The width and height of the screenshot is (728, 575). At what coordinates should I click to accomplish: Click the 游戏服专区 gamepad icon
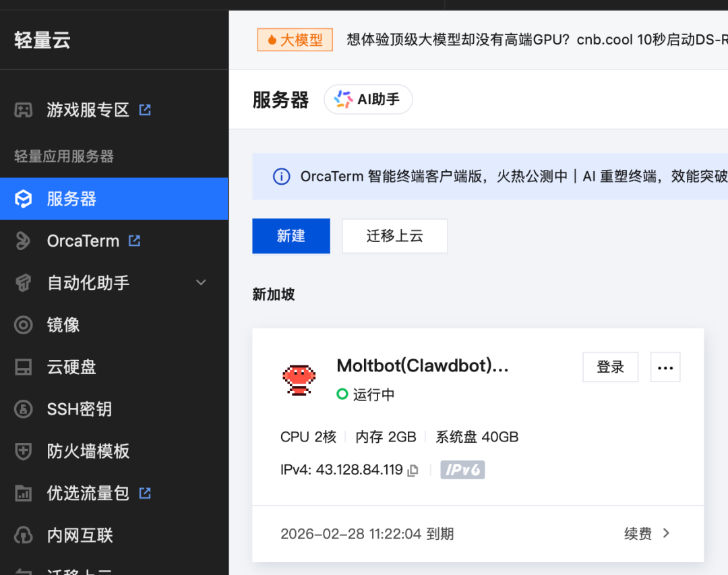pos(23,110)
